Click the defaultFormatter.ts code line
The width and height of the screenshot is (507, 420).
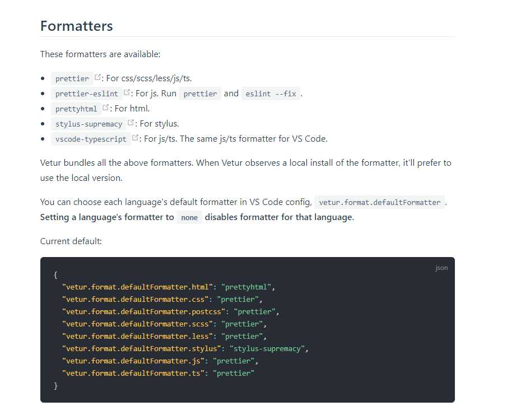158,374
